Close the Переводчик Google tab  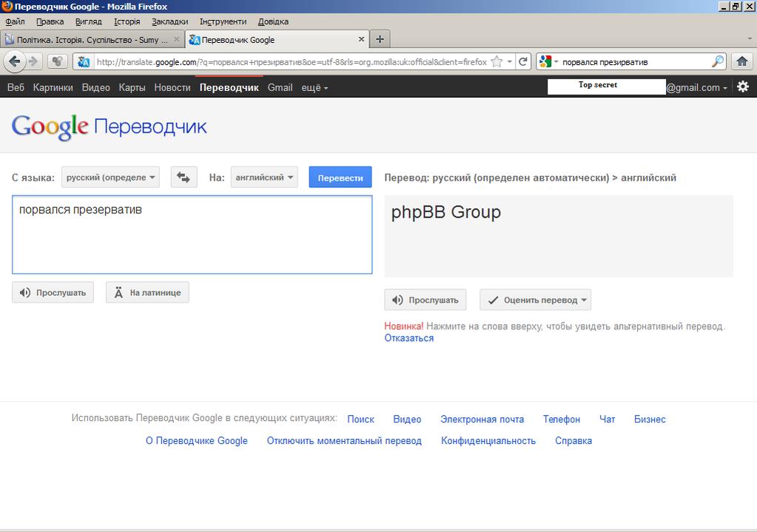pos(361,40)
